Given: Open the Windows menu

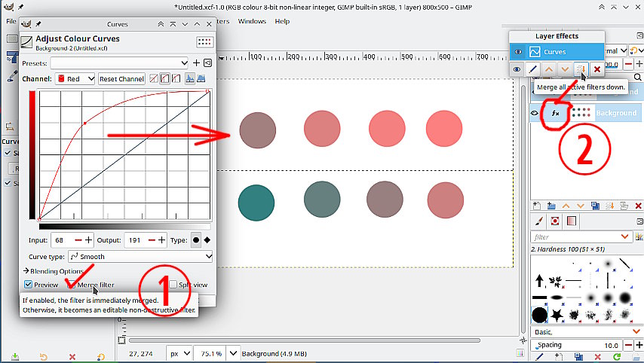Looking at the screenshot, I should point(252,21).
